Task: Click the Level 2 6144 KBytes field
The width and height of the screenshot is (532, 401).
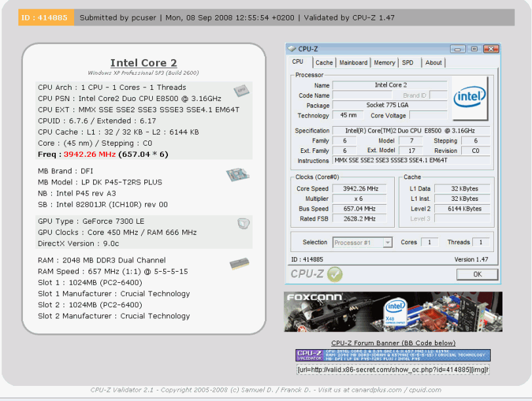Action: [462, 209]
